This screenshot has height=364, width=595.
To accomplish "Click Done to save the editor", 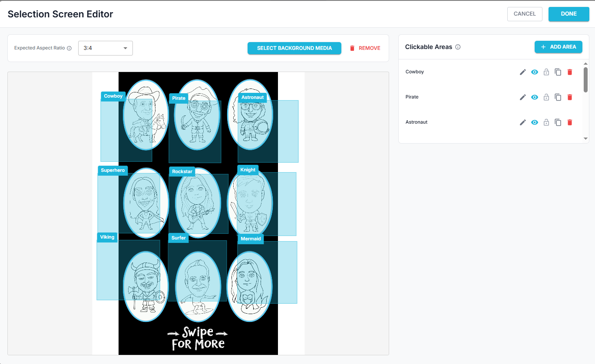I will pos(569,14).
